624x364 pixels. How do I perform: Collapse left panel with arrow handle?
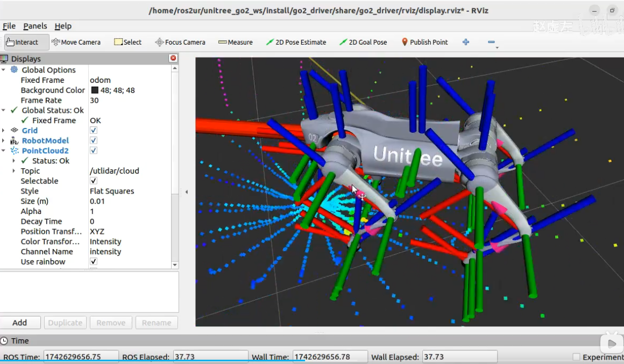coord(186,192)
